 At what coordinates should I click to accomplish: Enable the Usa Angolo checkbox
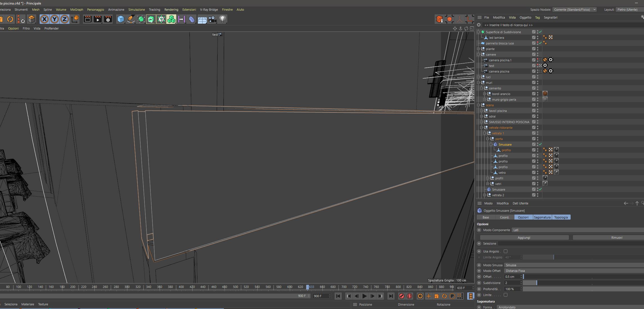[x=505, y=251]
